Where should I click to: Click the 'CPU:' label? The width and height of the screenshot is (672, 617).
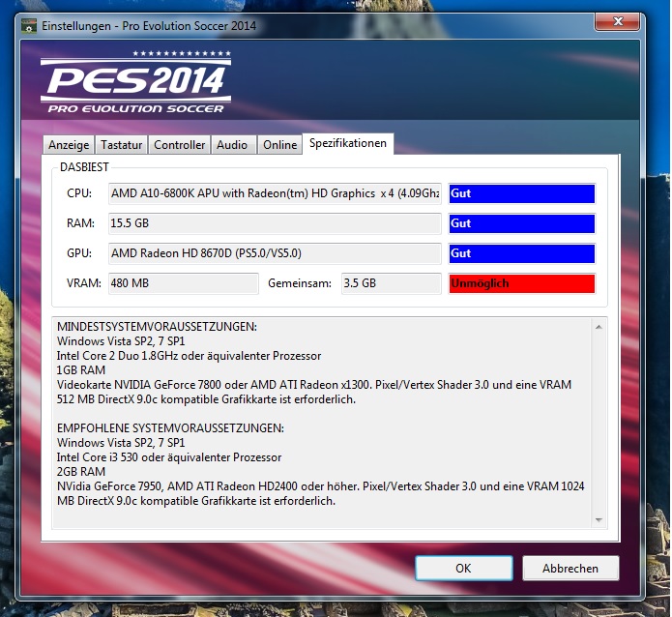pos(79,193)
